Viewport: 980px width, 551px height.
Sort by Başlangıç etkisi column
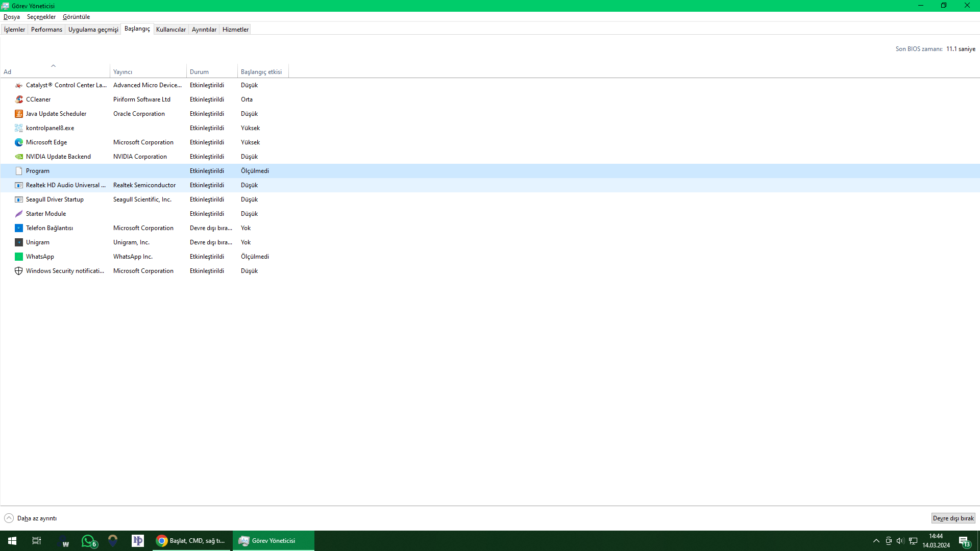(x=261, y=72)
